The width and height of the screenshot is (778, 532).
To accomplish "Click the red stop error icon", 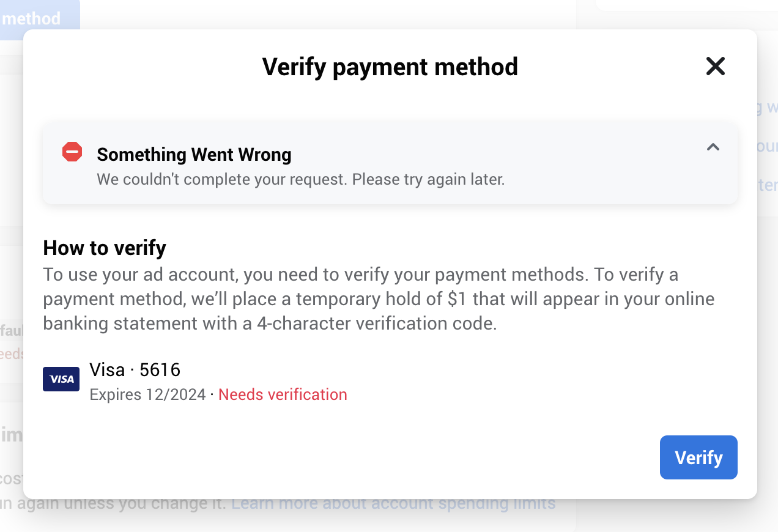I will click(x=72, y=152).
